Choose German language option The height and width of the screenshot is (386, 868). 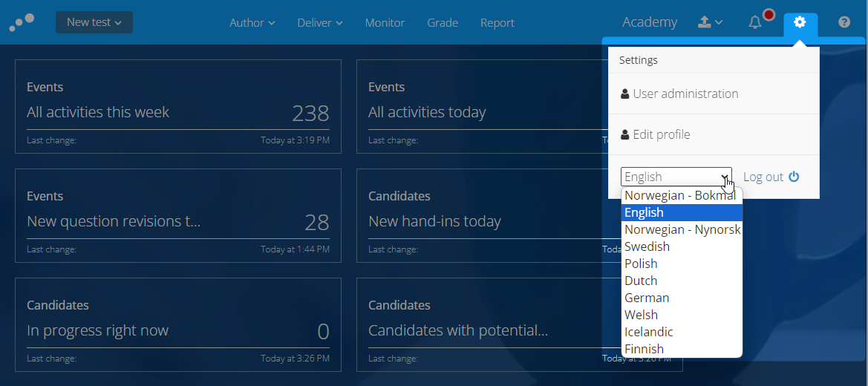[682, 298]
